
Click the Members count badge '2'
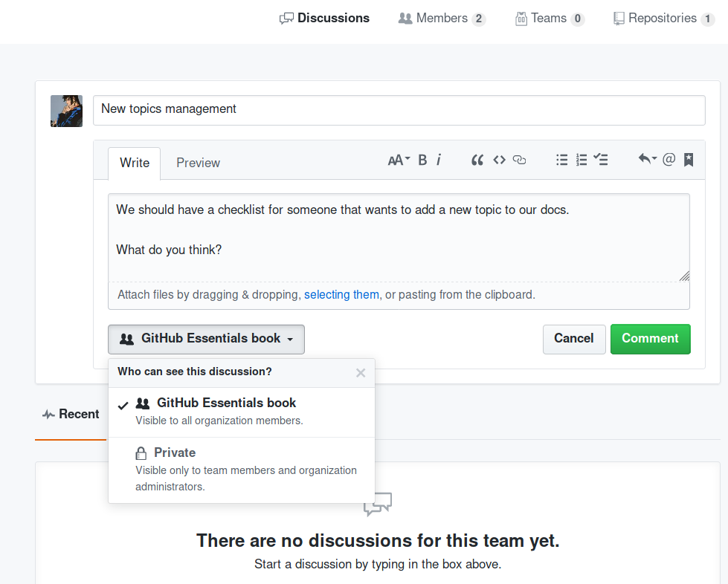tap(479, 19)
